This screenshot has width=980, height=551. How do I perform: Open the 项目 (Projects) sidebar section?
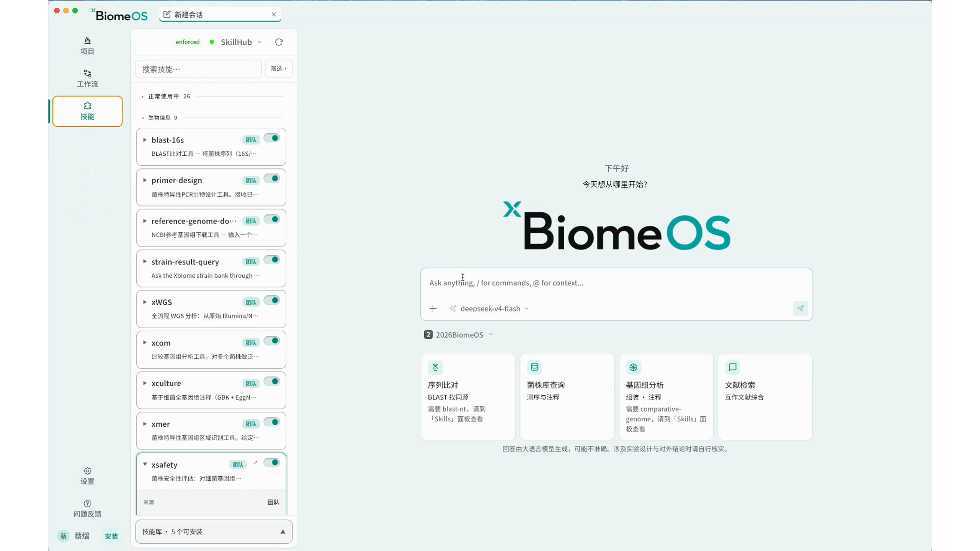coord(87,46)
